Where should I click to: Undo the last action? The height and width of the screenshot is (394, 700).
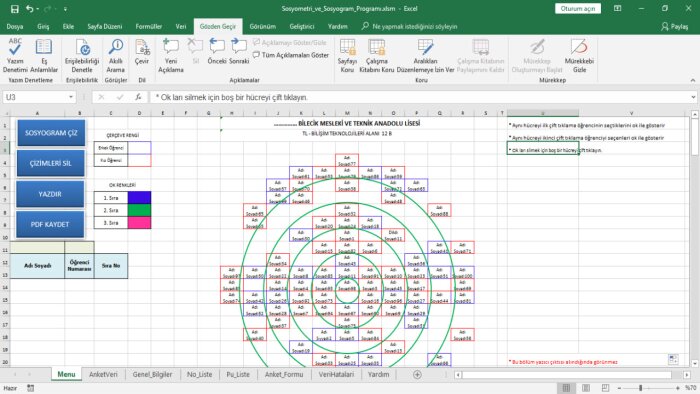(29, 9)
